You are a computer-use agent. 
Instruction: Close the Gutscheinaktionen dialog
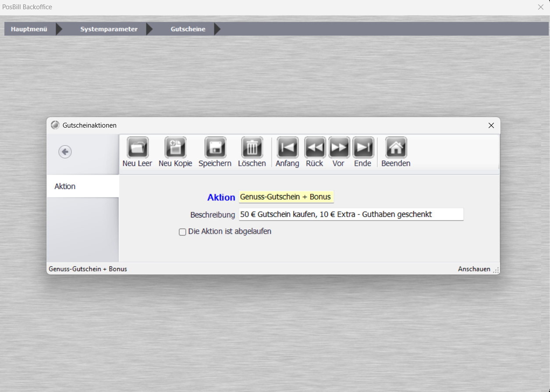(491, 125)
